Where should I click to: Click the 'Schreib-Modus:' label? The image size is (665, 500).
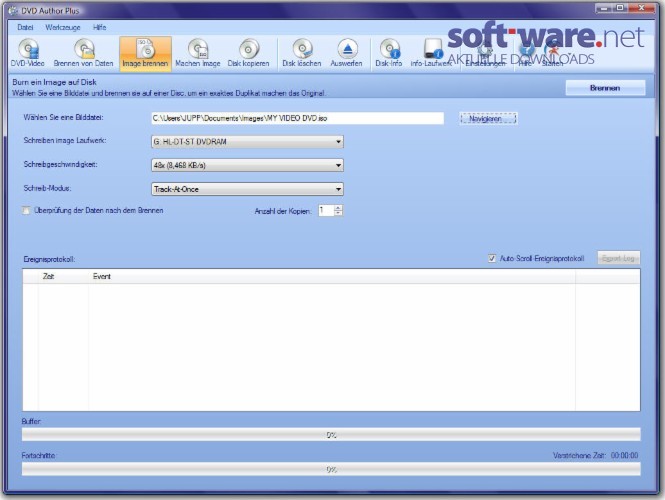48,188
